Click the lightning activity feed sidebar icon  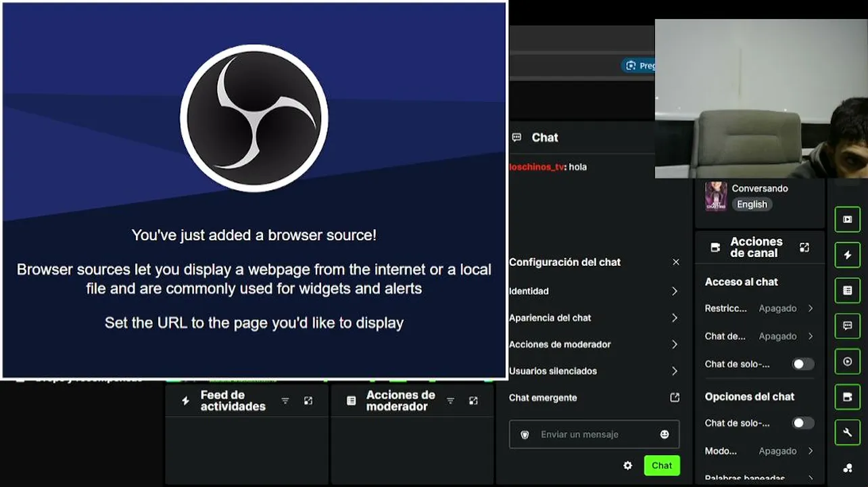click(848, 255)
